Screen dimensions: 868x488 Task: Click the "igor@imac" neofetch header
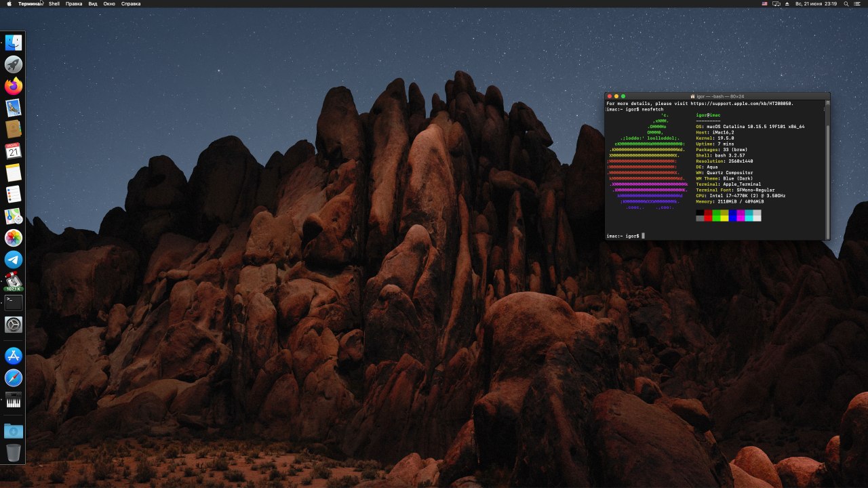708,115
